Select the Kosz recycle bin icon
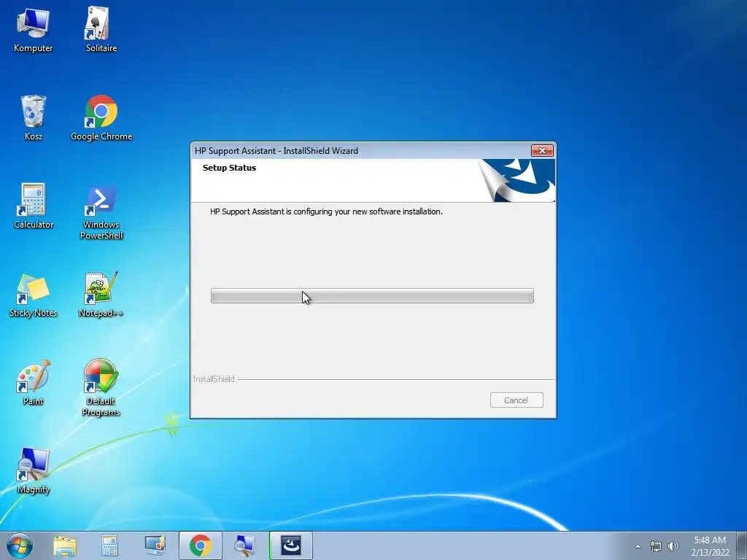 [x=34, y=117]
